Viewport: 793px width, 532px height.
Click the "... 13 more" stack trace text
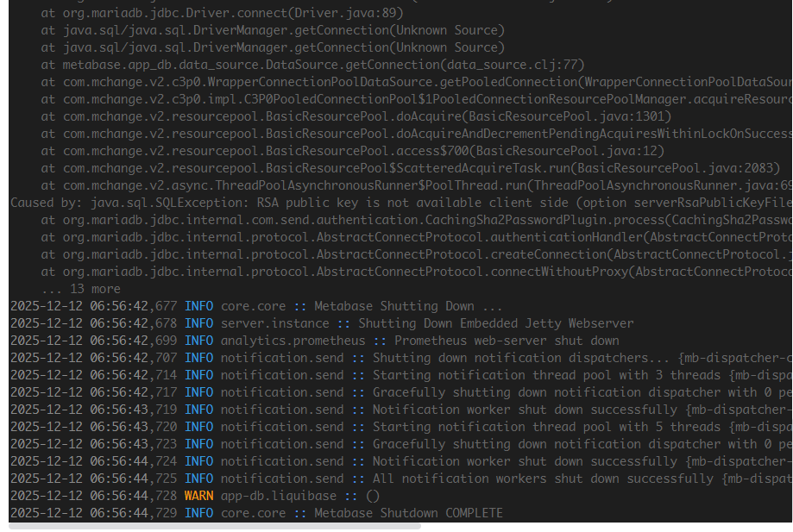[x=81, y=289]
